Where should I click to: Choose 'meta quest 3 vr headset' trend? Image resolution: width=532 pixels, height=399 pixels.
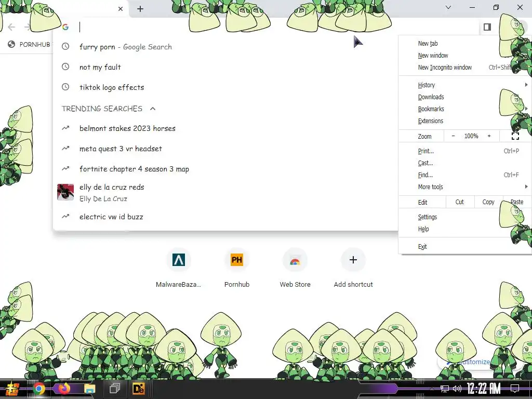click(225, 149)
